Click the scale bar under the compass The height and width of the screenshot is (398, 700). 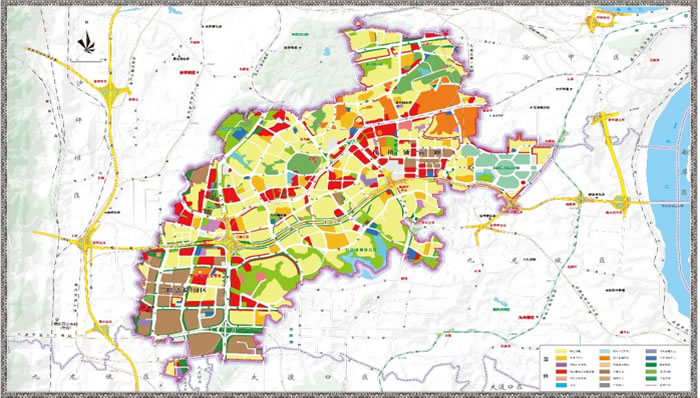85,59
